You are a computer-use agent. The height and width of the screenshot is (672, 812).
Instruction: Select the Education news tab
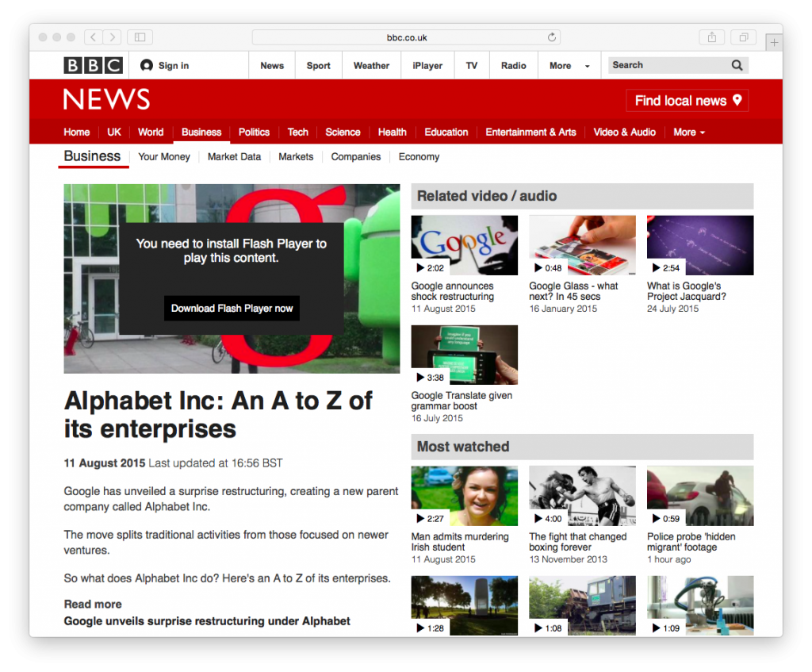pos(446,132)
